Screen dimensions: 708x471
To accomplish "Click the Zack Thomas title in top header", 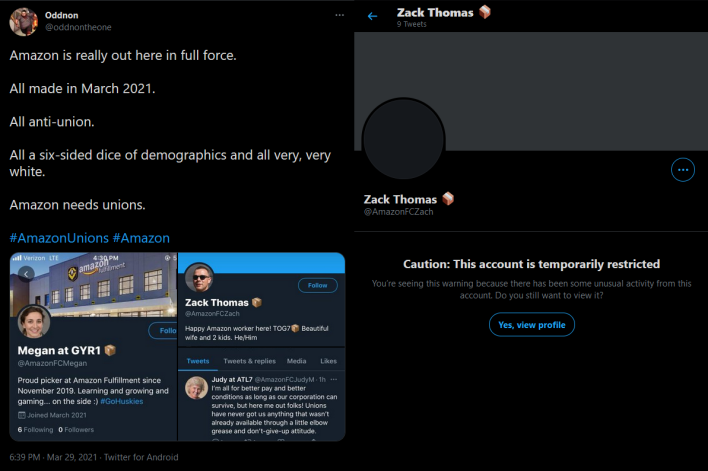I will pyautogui.click(x=435, y=12).
